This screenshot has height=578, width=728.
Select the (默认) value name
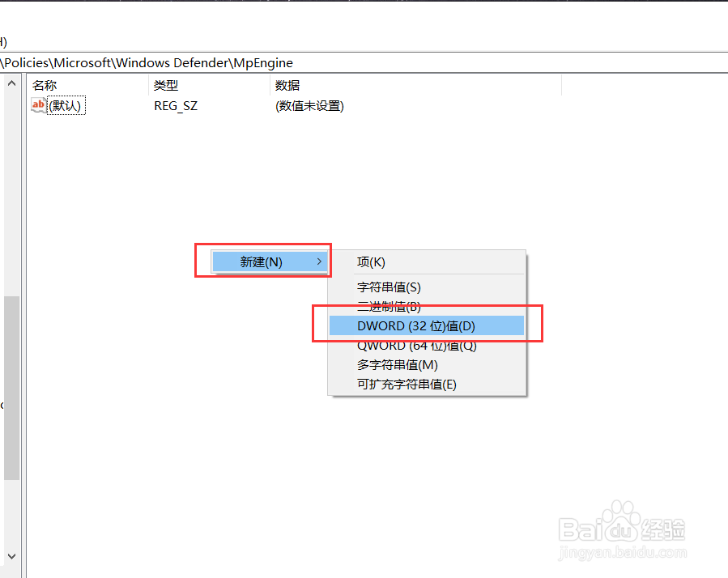(x=66, y=106)
